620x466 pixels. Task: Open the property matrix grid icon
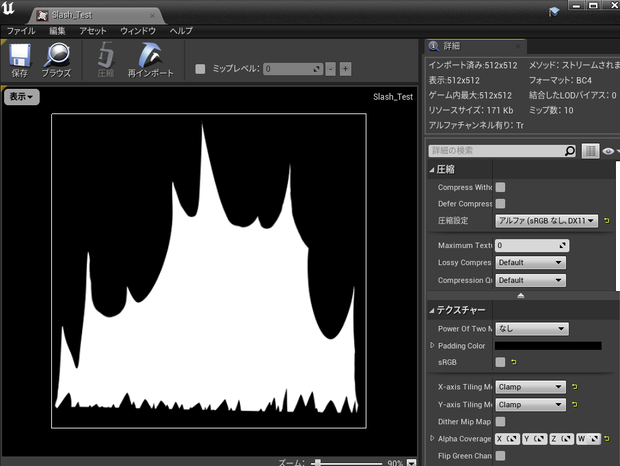tap(590, 151)
